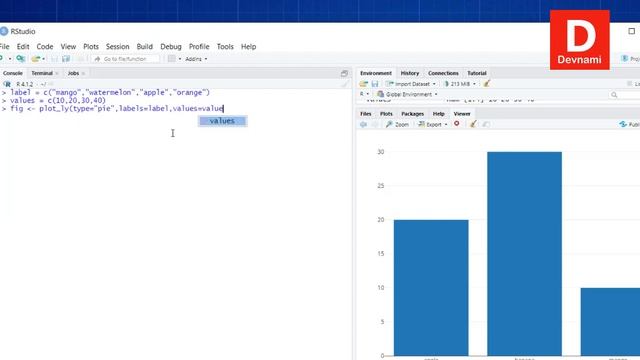Switch to the Tutorial tab

click(x=477, y=73)
